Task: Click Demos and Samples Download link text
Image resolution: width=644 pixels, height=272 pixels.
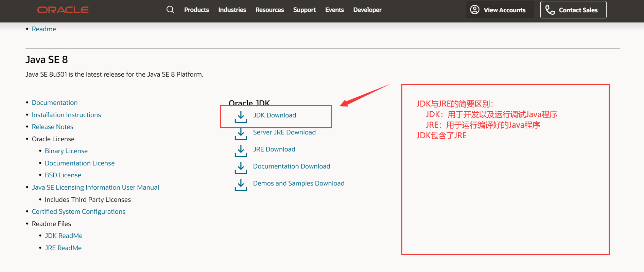Action: [x=299, y=183]
